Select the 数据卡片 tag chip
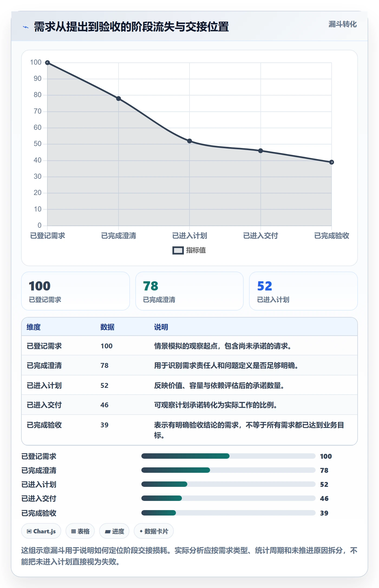This screenshot has height=588, width=379. [x=154, y=531]
